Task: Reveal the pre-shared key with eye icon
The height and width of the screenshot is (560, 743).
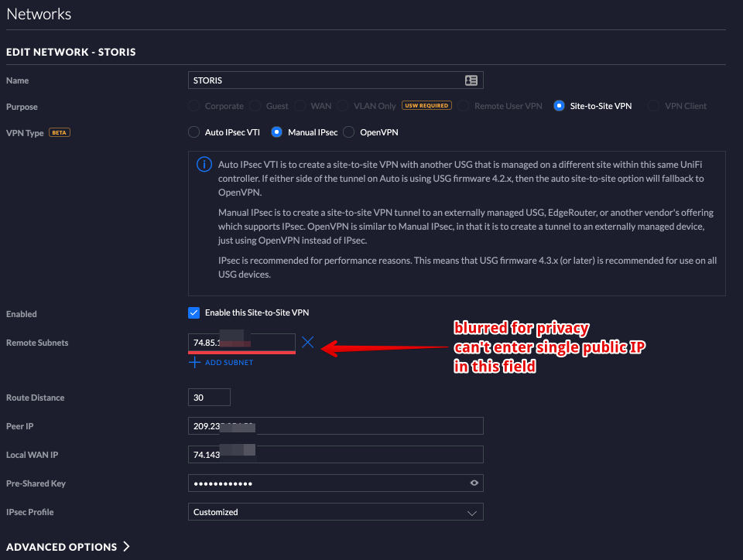Action: coord(474,483)
